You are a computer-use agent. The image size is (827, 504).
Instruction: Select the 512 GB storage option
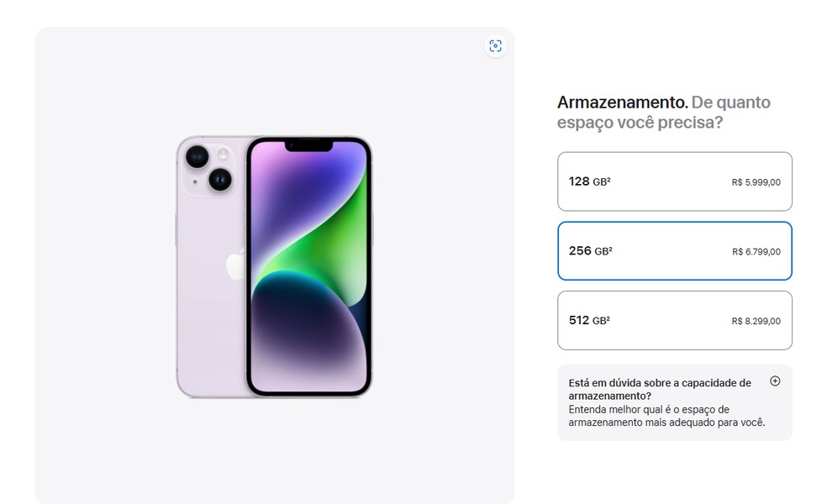tap(674, 320)
